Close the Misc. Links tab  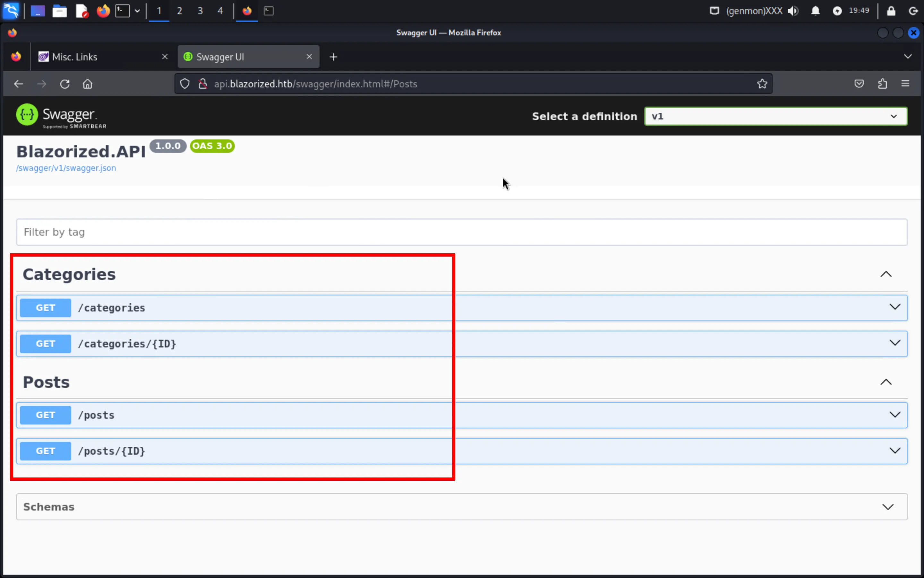click(165, 57)
